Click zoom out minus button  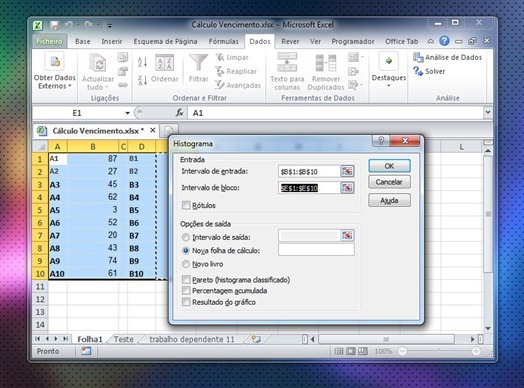click(402, 351)
